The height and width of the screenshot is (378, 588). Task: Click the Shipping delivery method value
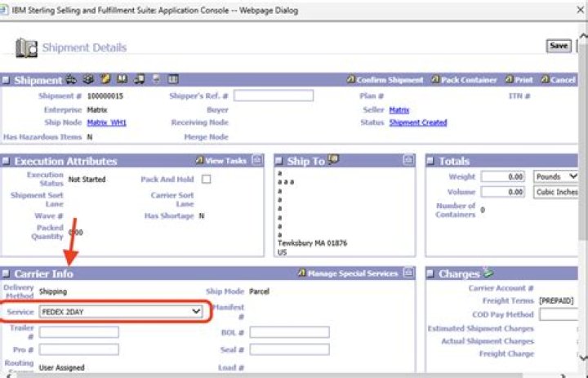[x=53, y=291]
